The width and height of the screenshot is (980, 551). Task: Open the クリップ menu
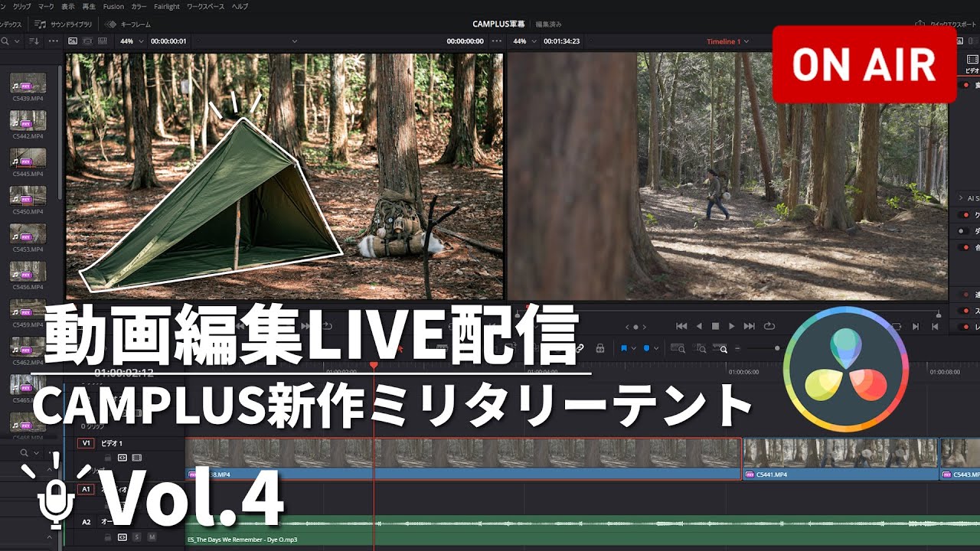point(22,6)
